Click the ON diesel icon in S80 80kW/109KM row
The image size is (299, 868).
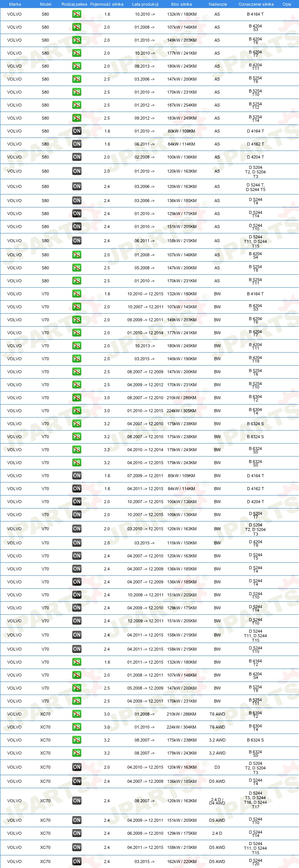click(77, 131)
